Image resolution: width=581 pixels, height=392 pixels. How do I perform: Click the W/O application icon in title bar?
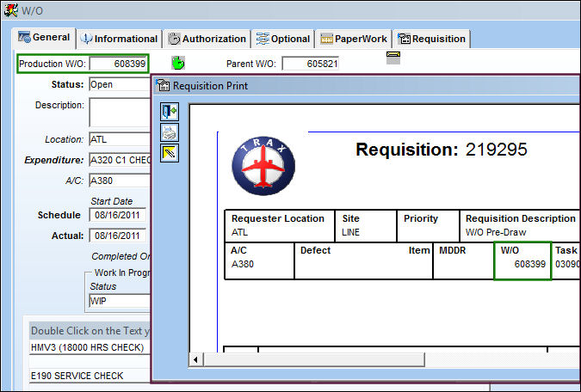[x=10, y=10]
